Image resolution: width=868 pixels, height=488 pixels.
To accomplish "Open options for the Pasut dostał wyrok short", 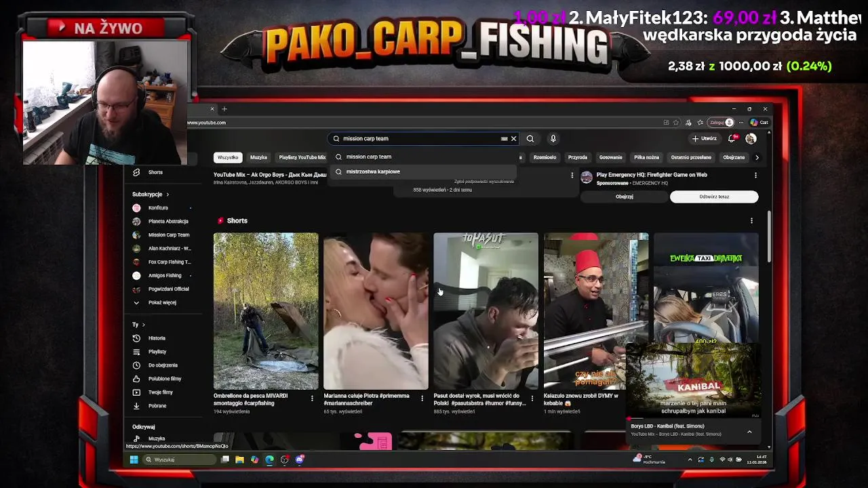I will pyautogui.click(x=532, y=399).
